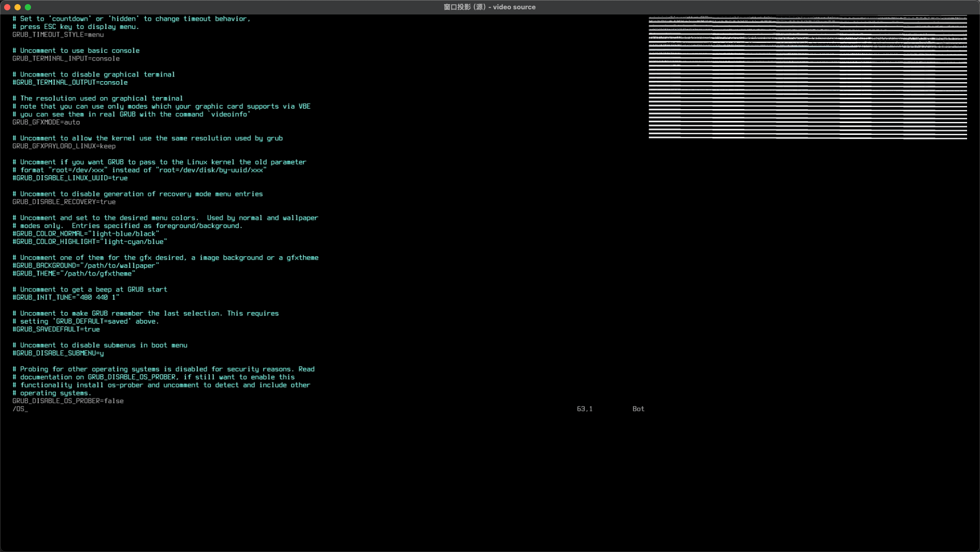Click the comment 'press ESC key to display menu.'
Image resolution: width=980 pixels, height=552 pixels.
coord(76,27)
